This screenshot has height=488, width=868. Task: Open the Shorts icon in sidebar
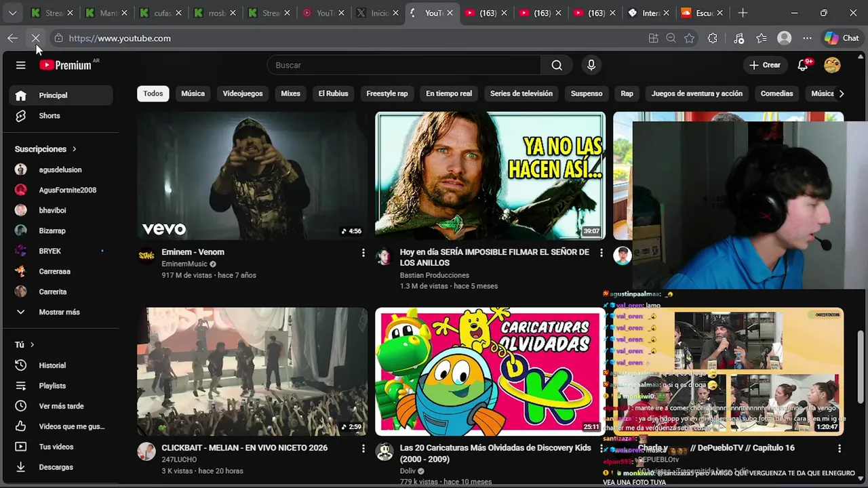click(x=21, y=116)
